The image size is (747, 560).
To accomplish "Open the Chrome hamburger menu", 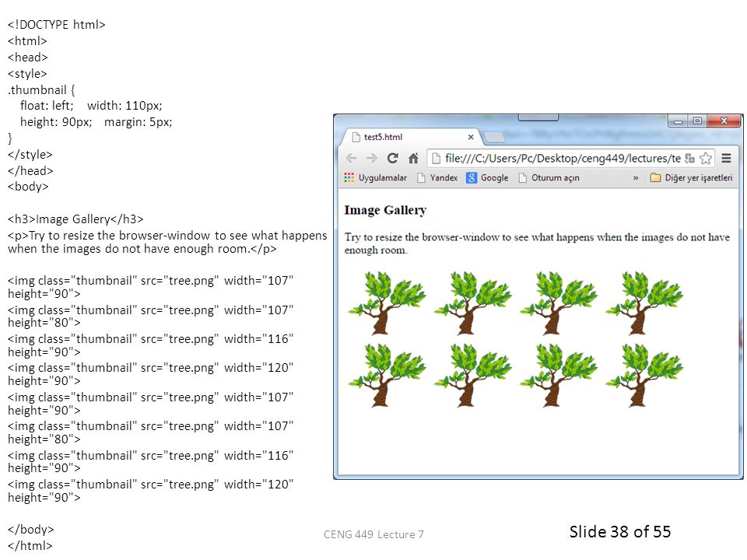I will [726, 158].
